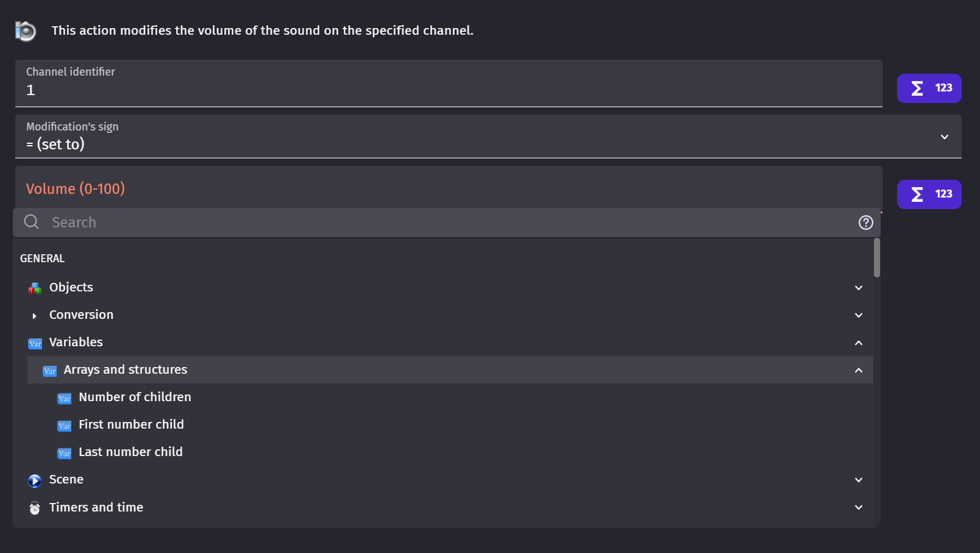Open the expression help question mark
This screenshot has width=980, height=553.
pyautogui.click(x=865, y=223)
